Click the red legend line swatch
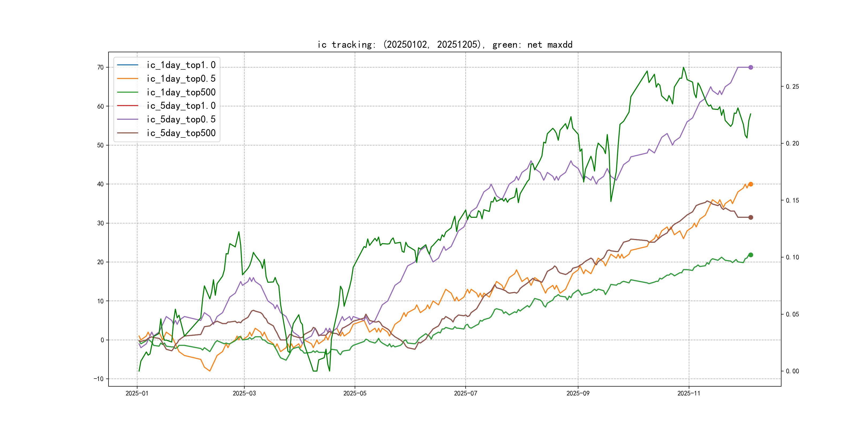The image size is (868, 434). (x=128, y=106)
